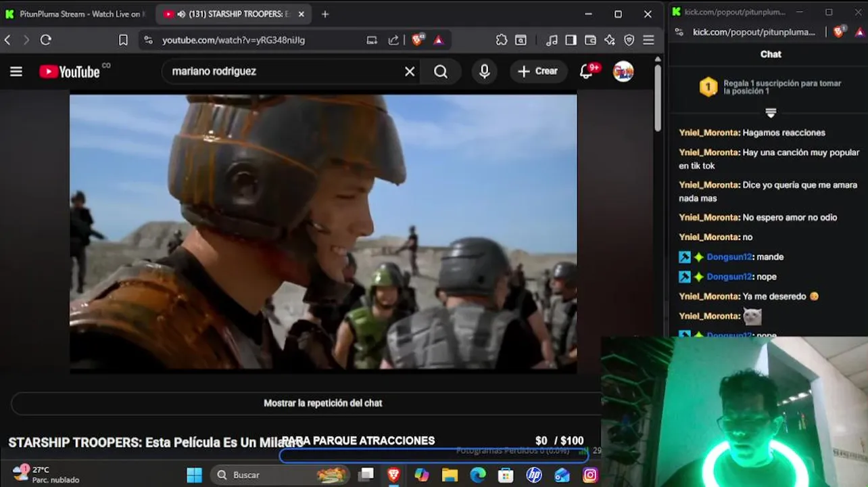
Task: Click the YouTube video player
Action: 323,233
